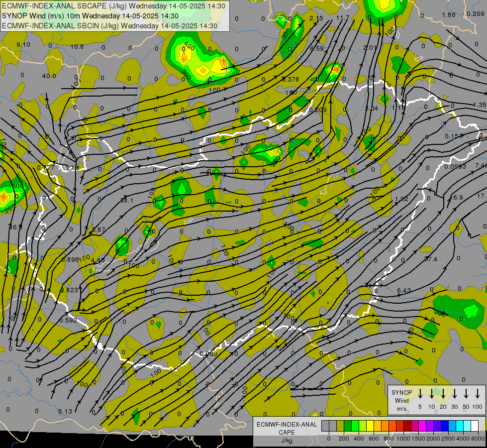The height and width of the screenshot is (448, 487).
Task: Click the 0.592 value on the map
Action: (x=68, y=320)
